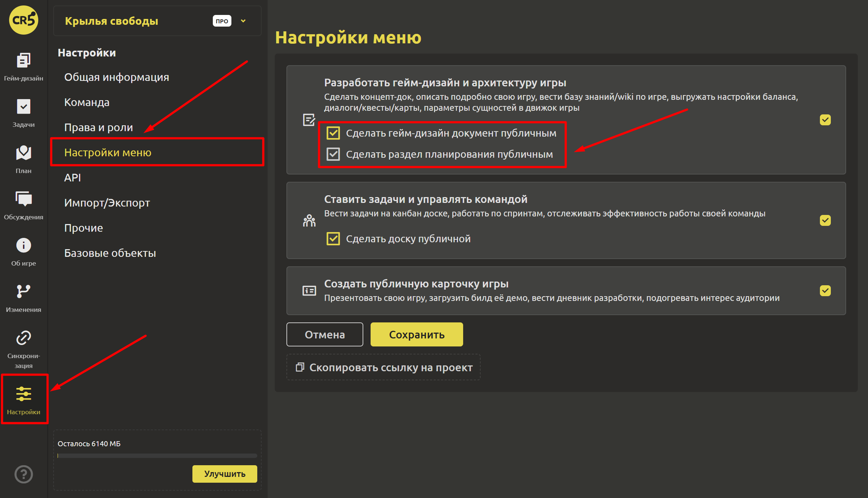Screen dimensions: 868x498
Task: Open the API settings item
Action: click(73, 178)
